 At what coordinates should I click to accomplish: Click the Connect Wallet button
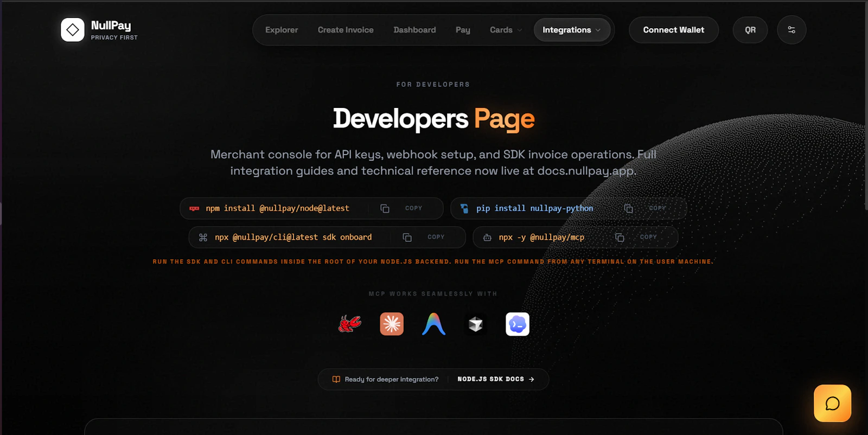coord(674,30)
